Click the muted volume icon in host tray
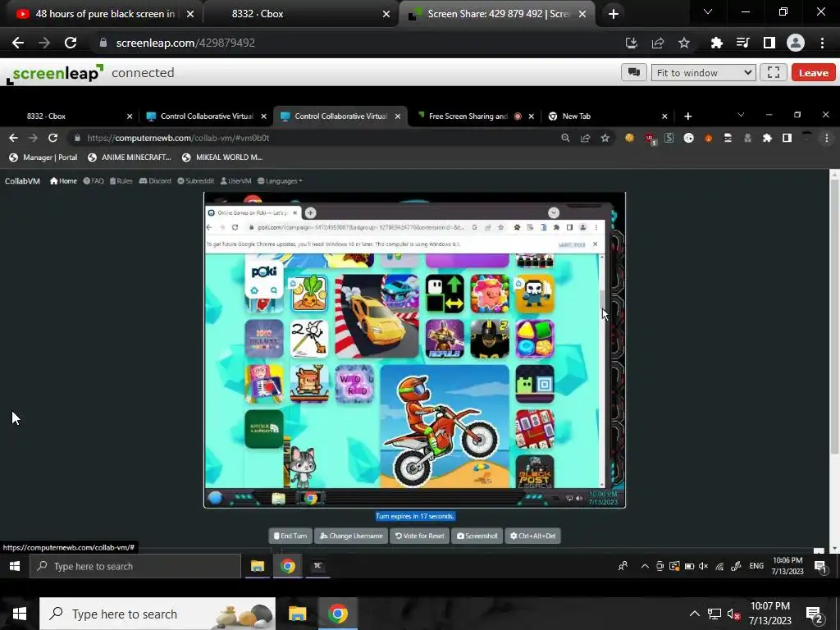The height and width of the screenshot is (630, 840). coord(734,614)
